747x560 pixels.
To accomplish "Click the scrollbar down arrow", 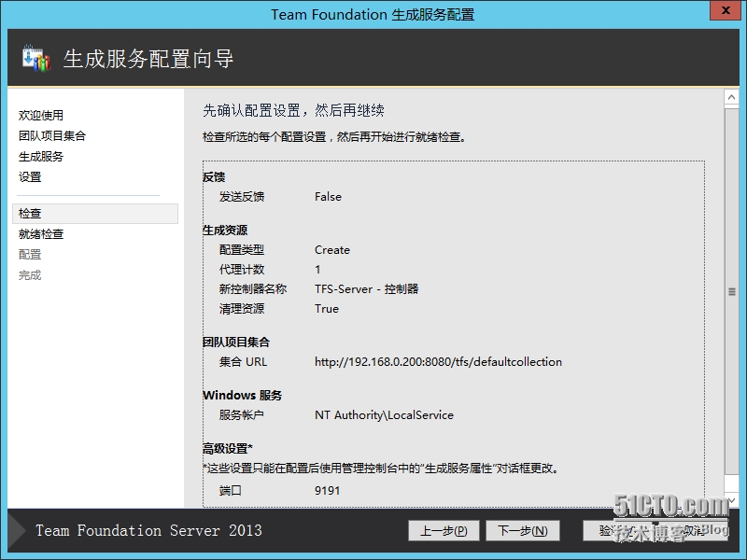I will (731, 500).
